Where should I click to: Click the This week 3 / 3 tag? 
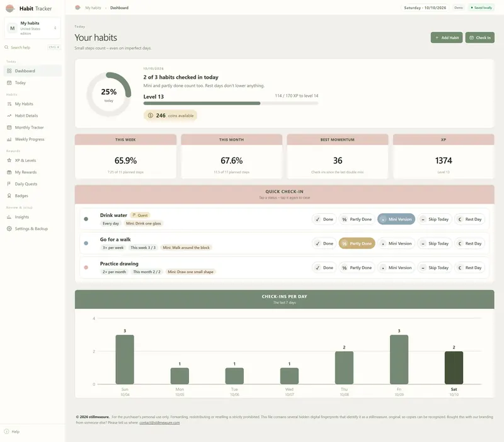pos(143,248)
